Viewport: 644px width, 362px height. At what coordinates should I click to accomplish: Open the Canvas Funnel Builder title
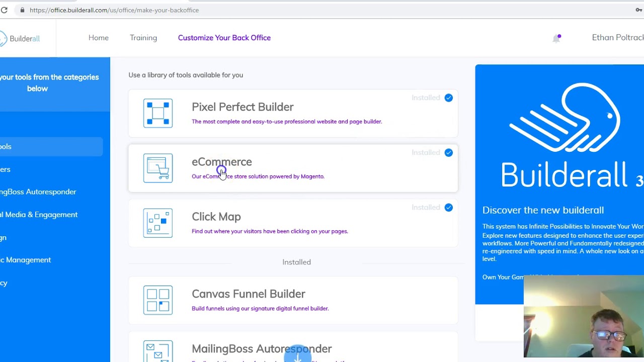249,294
